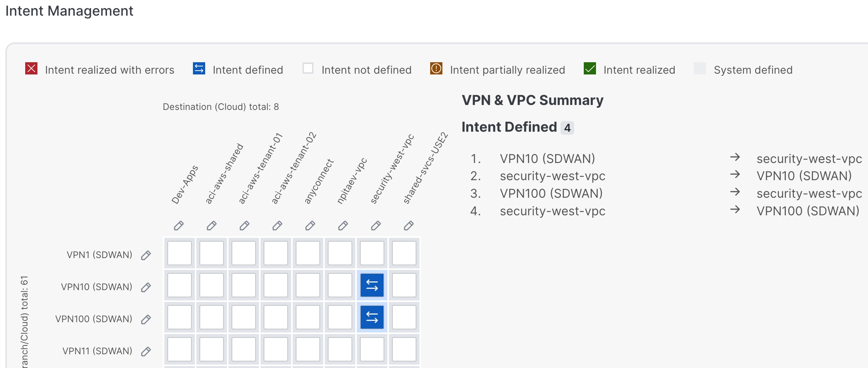This screenshot has width=868, height=368.
Task: Edit the shared-svcs-USE2 destination column
Action: click(409, 226)
